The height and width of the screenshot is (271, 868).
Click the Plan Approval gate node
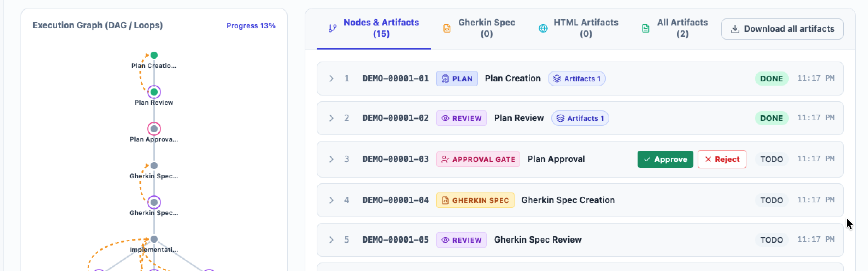(x=154, y=129)
